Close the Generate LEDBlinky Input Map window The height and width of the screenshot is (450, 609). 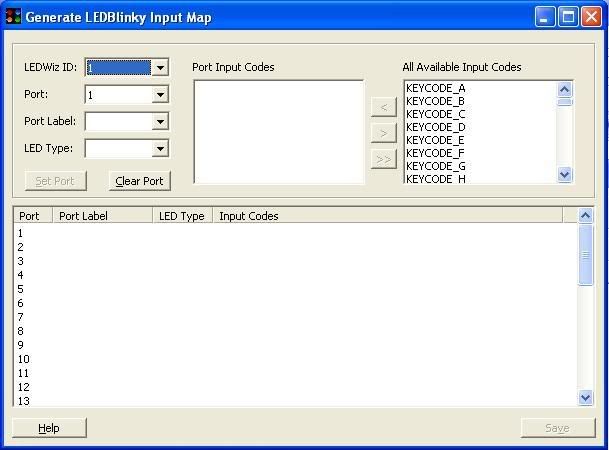591,17
